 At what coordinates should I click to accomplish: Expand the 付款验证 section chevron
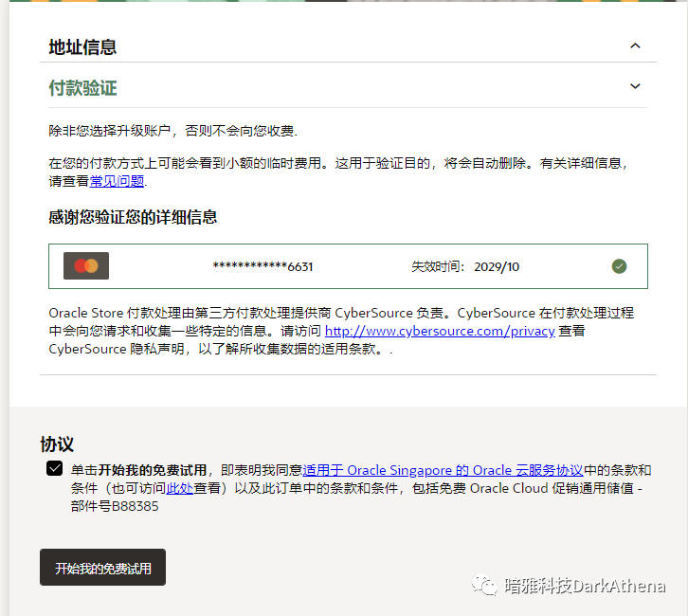coord(635,86)
